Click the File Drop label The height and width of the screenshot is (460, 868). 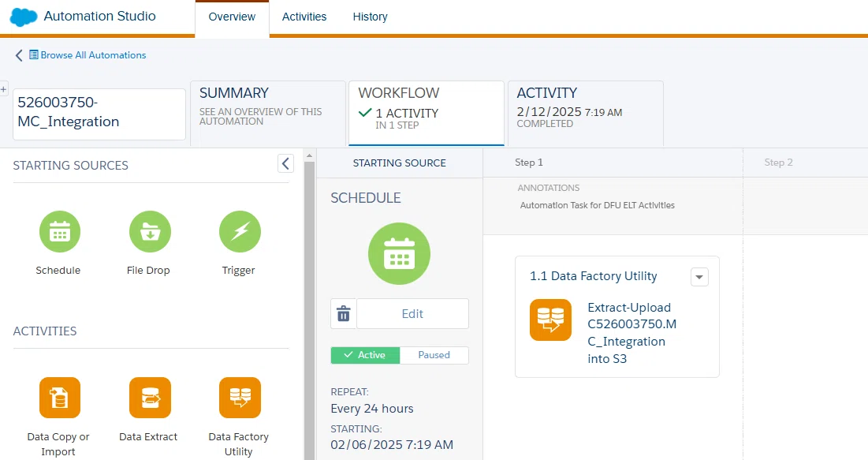tap(148, 271)
